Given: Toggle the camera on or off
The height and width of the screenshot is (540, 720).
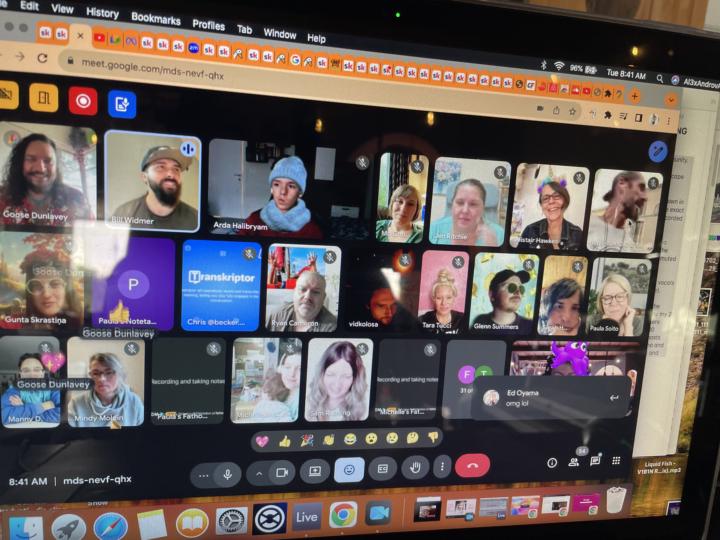Looking at the screenshot, I should 281,472.
